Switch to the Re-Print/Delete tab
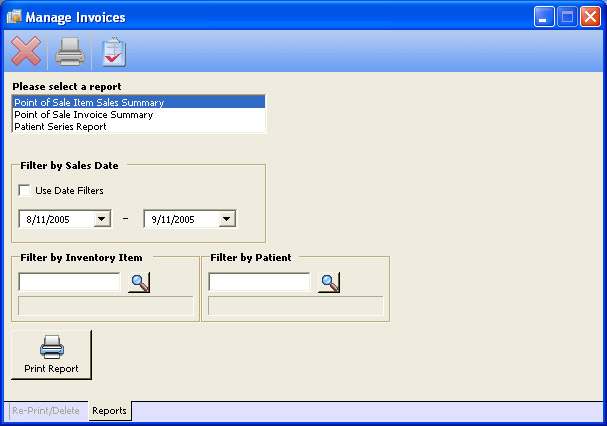 pos(47,411)
